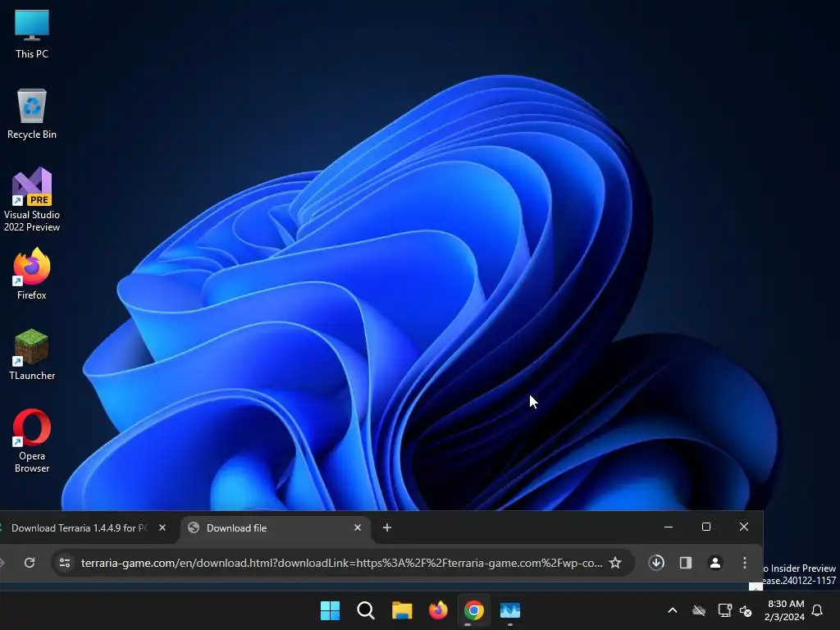Viewport: 840px width, 630px height.
Task: Open Firefox from the taskbar
Action: tap(438, 610)
